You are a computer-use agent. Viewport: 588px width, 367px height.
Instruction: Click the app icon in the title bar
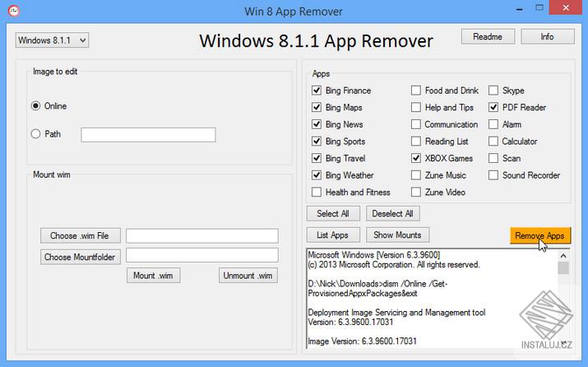pyautogui.click(x=14, y=11)
